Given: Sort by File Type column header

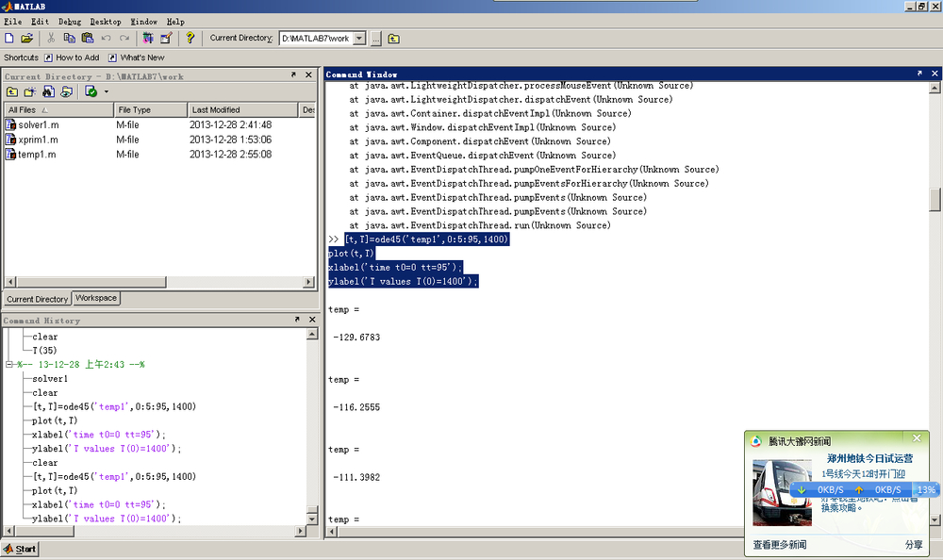Looking at the screenshot, I should [150, 110].
